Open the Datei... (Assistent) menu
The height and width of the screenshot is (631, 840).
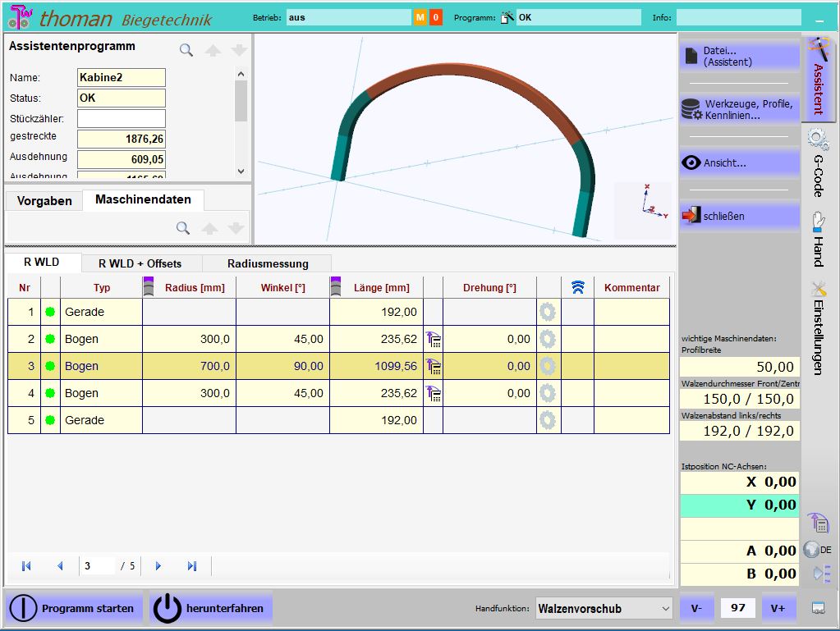pyautogui.click(x=739, y=57)
